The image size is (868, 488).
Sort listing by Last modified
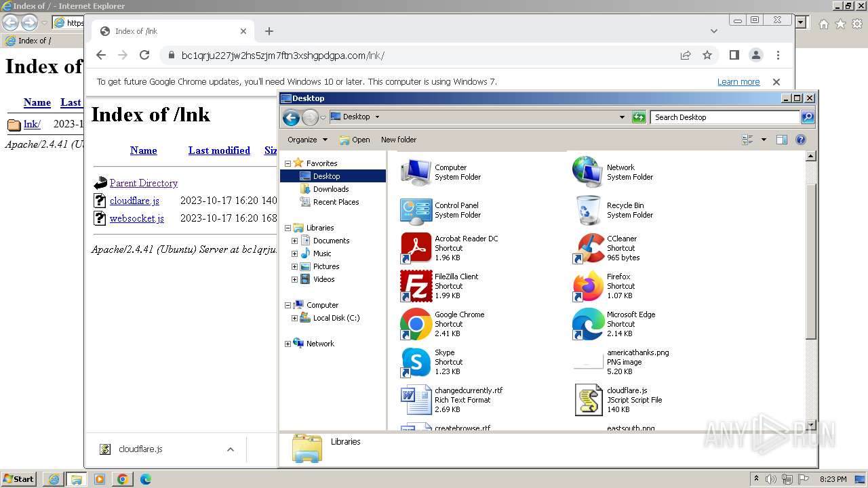click(219, 150)
